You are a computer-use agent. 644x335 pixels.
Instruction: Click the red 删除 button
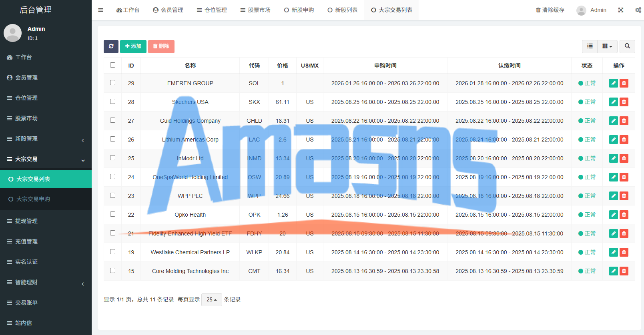click(x=161, y=46)
